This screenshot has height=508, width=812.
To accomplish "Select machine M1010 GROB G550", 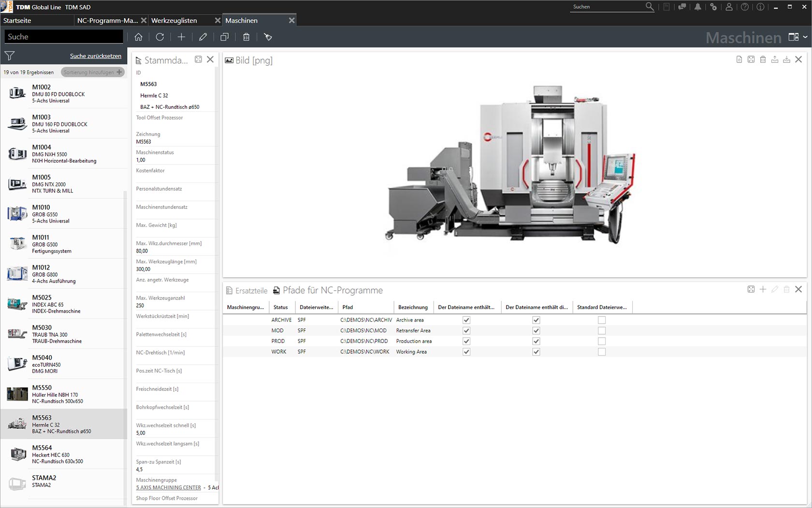I will tap(63, 213).
